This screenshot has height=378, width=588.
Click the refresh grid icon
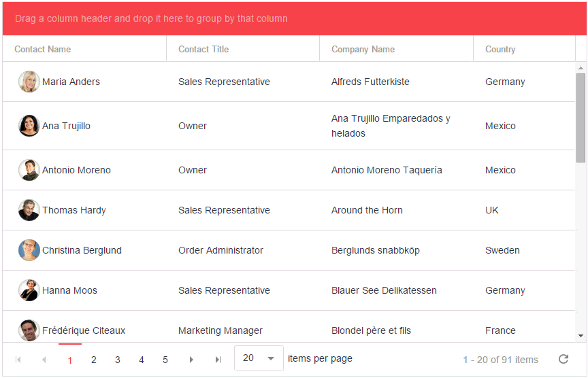point(563,359)
